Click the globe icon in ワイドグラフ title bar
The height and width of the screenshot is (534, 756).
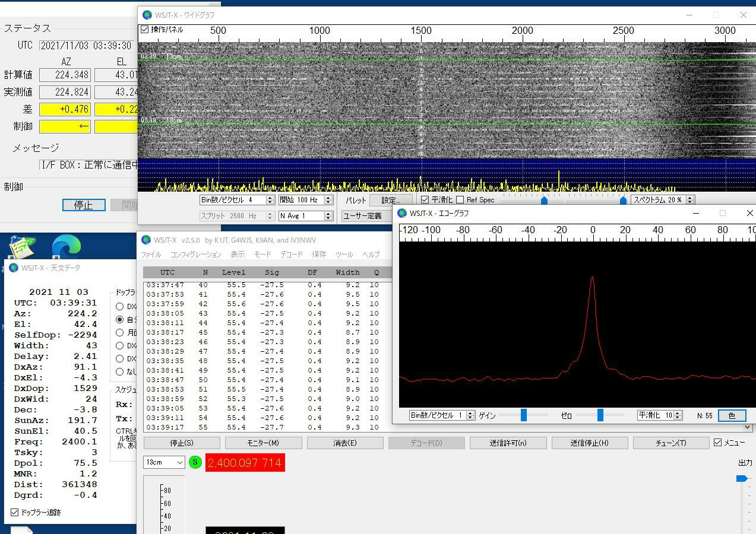tap(147, 15)
